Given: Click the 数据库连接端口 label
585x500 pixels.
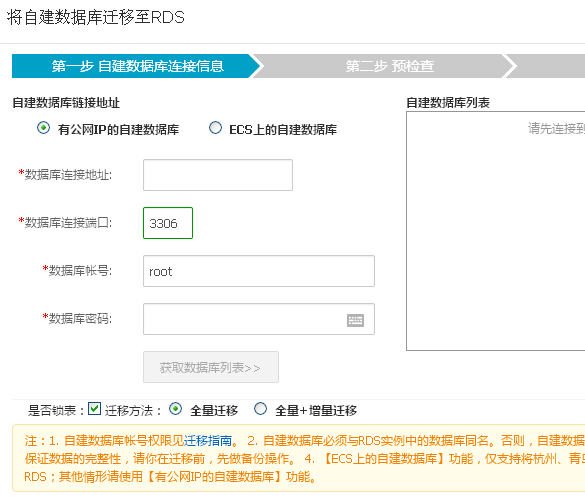Looking at the screenshot, I should tap(65, 223).
